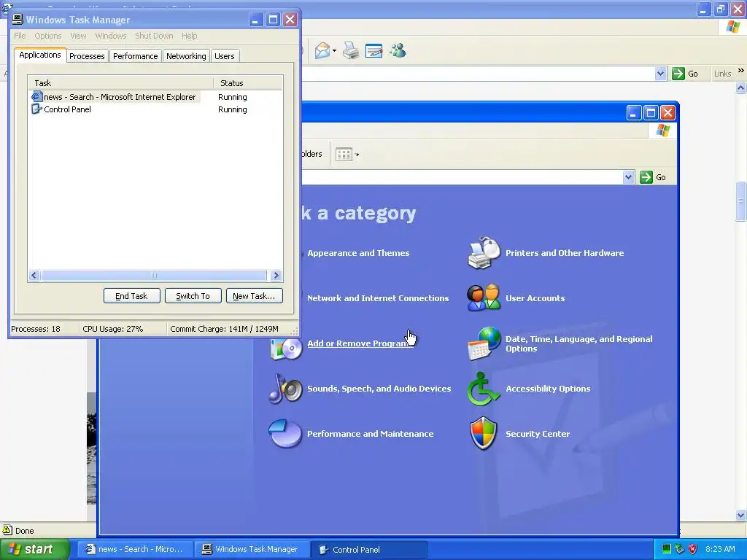The height and width of the screenshot is (560, 747).
Task: Open the Views button dropdown arrow
Action: [x=357, y=155]
